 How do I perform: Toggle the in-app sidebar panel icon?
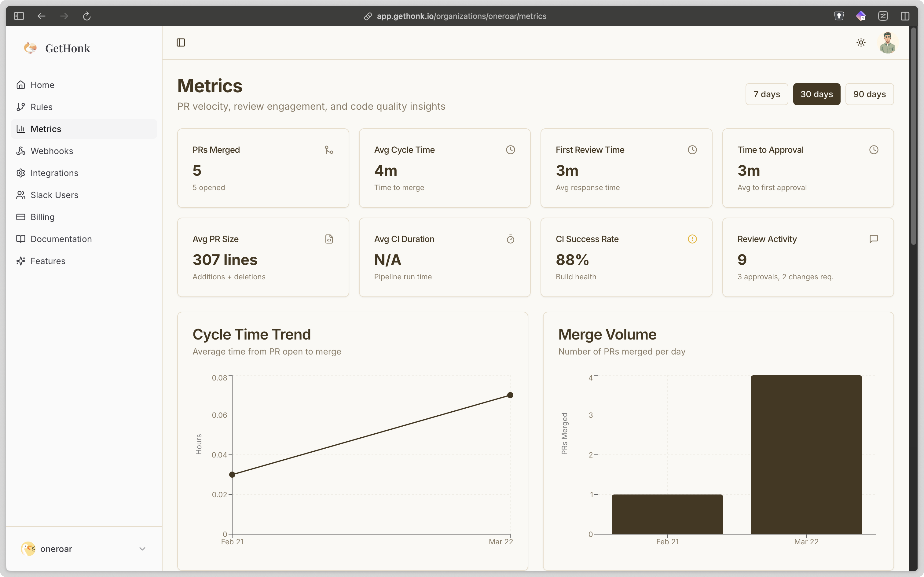181,42
